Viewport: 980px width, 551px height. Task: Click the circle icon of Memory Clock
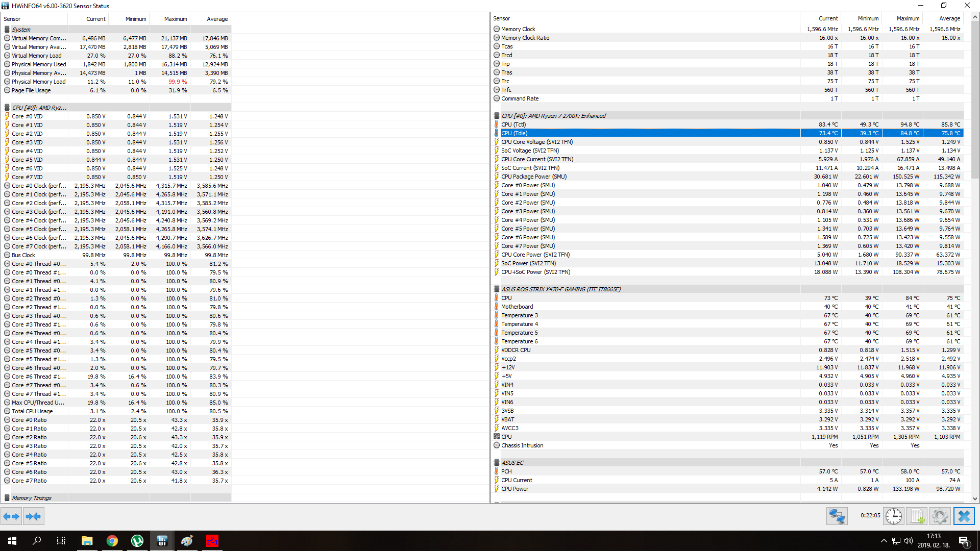(x=497, y=29)
